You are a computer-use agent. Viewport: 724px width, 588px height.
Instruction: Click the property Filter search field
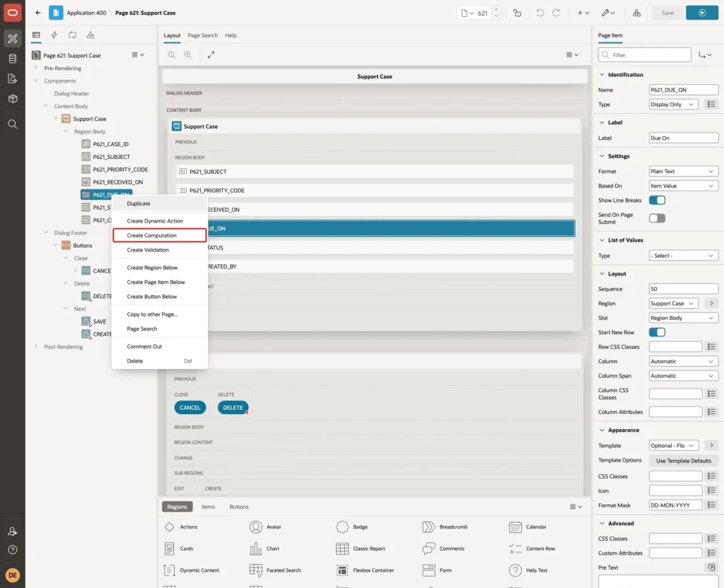tap(645, 55)
